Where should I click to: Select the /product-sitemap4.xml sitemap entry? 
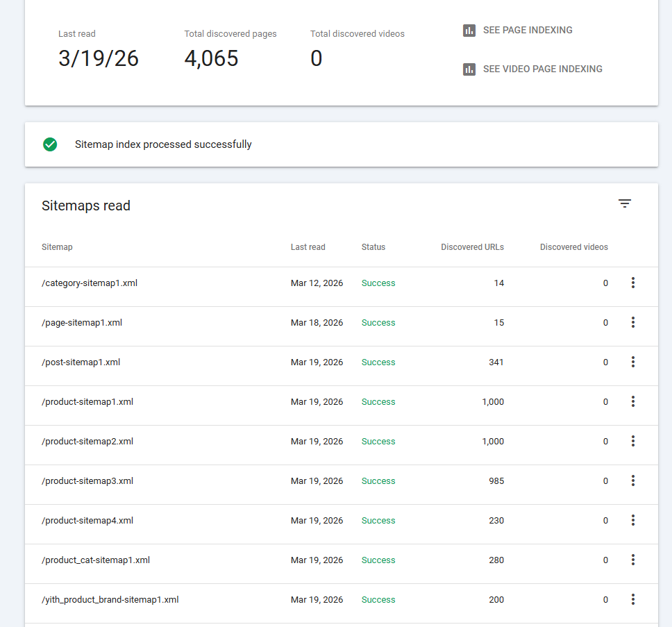click(87, 521)
